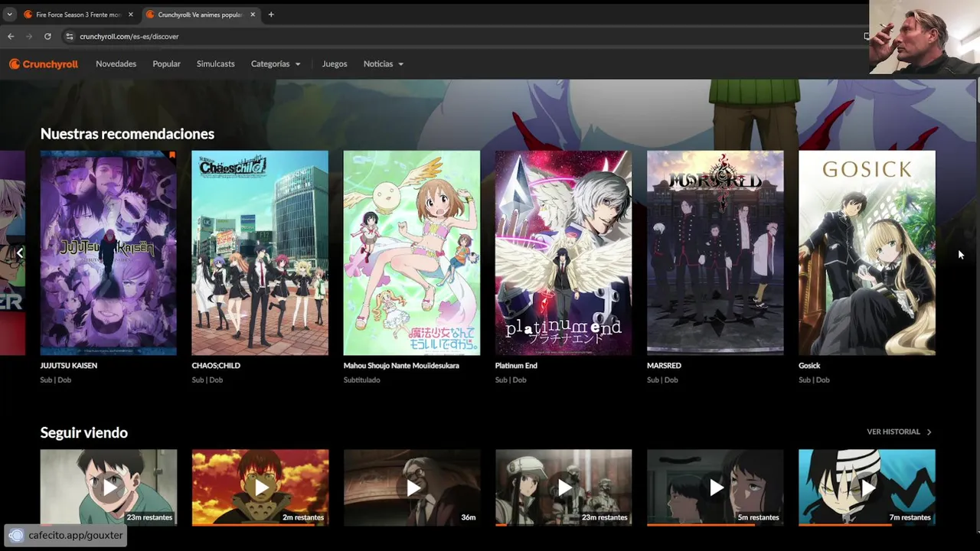Click the Platinum End title link
The image size is (980, 551).
(516, 366)
